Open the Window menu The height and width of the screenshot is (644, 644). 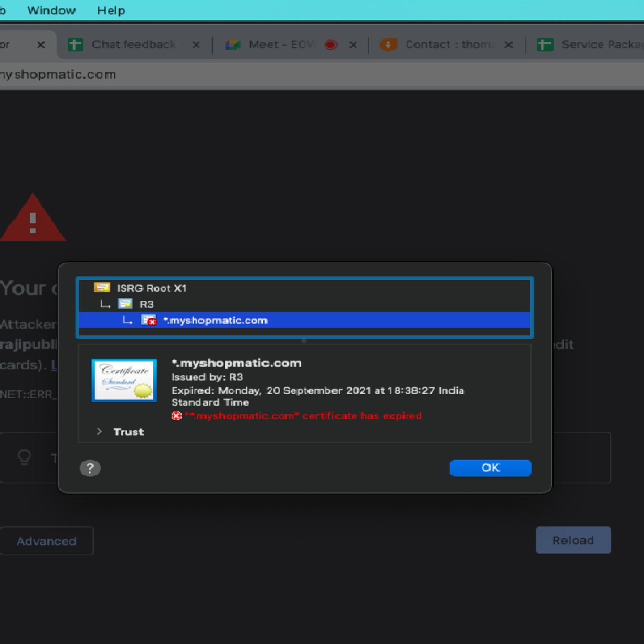click(51, 10)
